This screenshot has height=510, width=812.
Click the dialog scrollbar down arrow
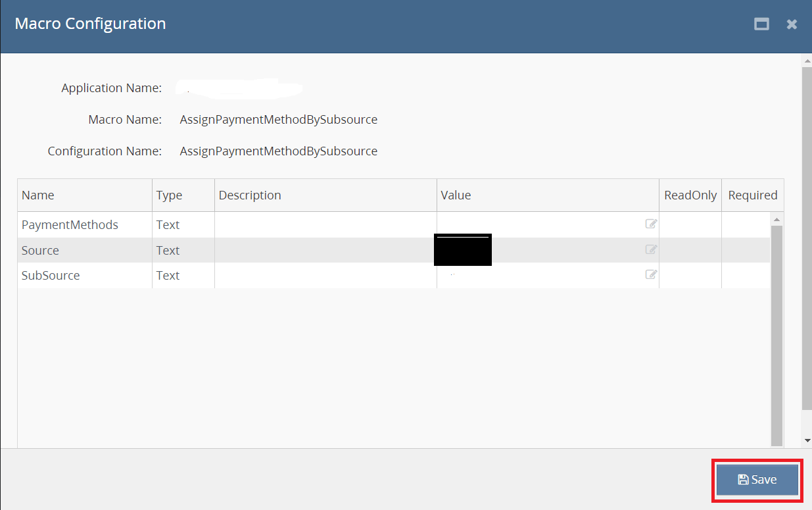pos(807,440)
